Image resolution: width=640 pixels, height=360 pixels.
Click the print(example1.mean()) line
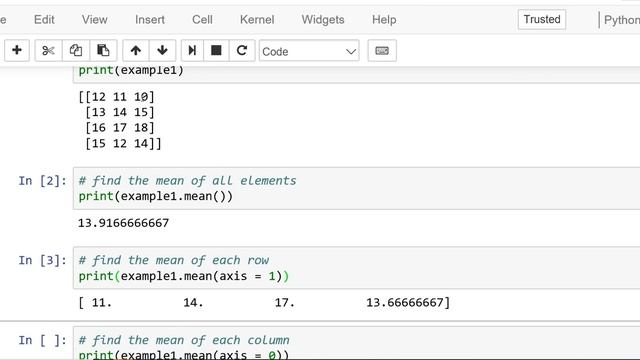click(x=156, y=196)
